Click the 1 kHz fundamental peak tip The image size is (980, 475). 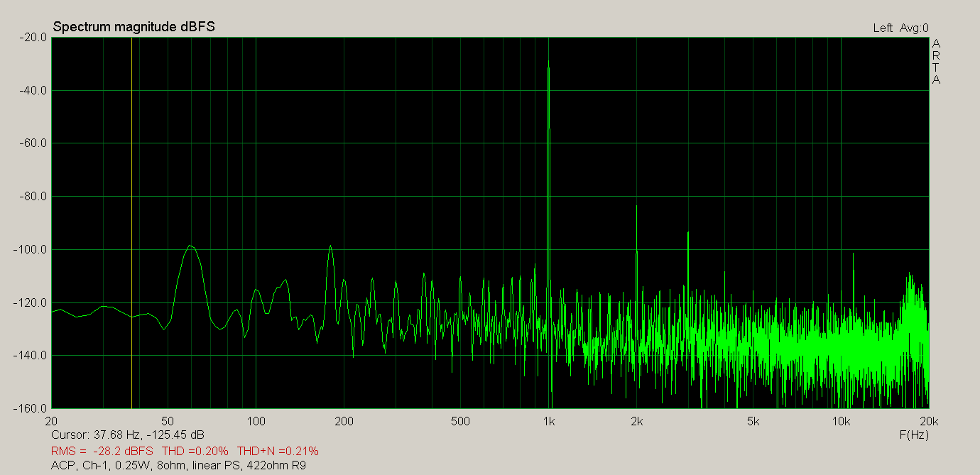548,60
